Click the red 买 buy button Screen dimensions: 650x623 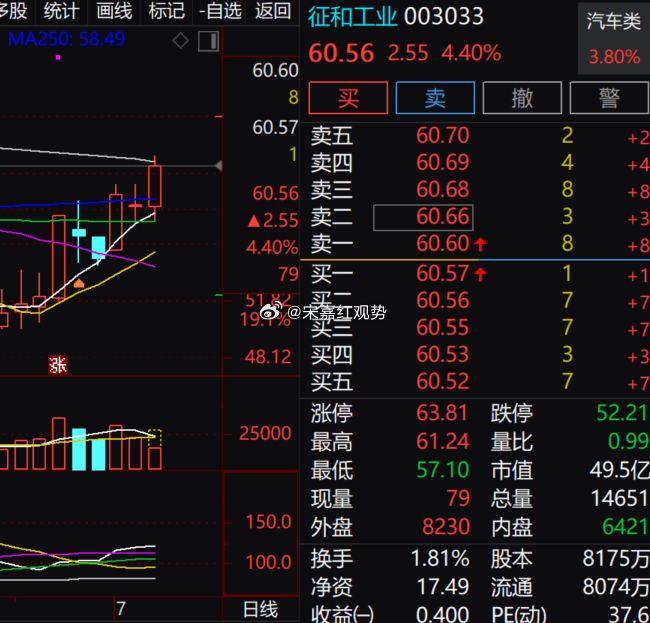click(348, 98)
